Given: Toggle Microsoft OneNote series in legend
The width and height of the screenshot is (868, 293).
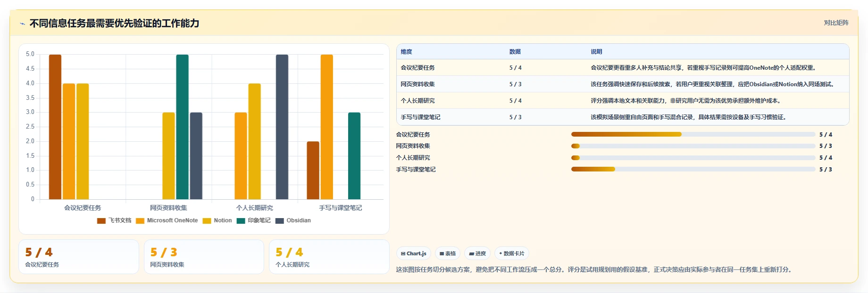Looking at the screenshot, I should coord(167,220).
